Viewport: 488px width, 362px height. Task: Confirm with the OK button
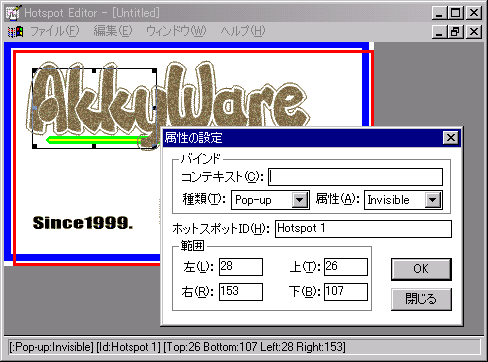(x=421, y=269)
